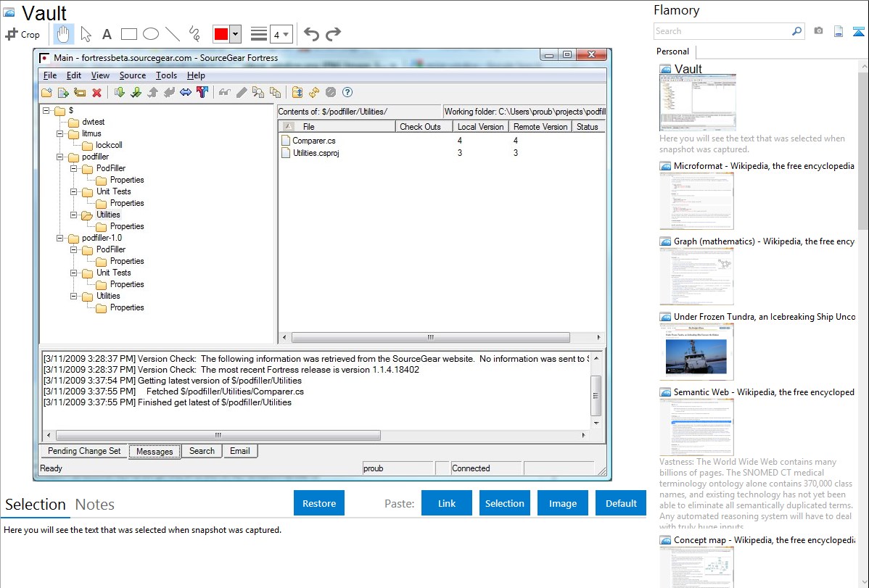Click the Restore button
This screenshot has width=869, height=588.
319,503
